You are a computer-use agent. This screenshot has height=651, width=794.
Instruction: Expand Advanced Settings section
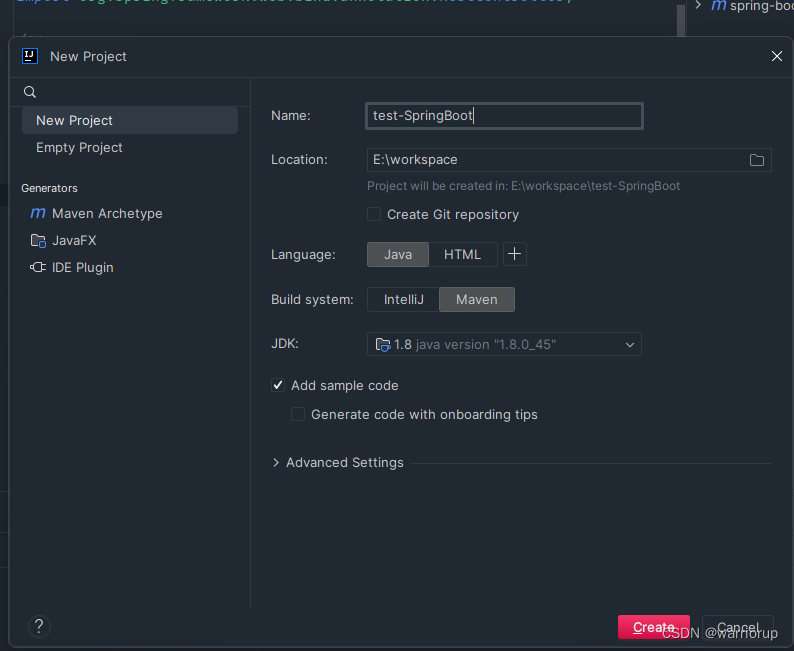tap(276, 462)
